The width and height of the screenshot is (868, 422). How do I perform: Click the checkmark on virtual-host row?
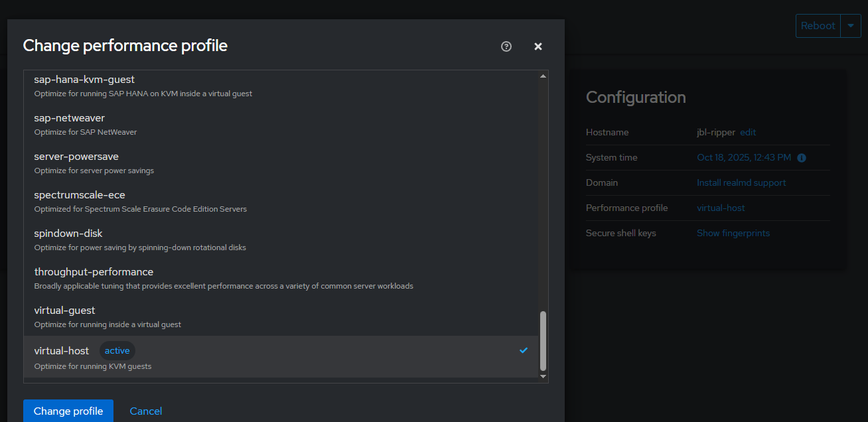[x=524, y=350]
